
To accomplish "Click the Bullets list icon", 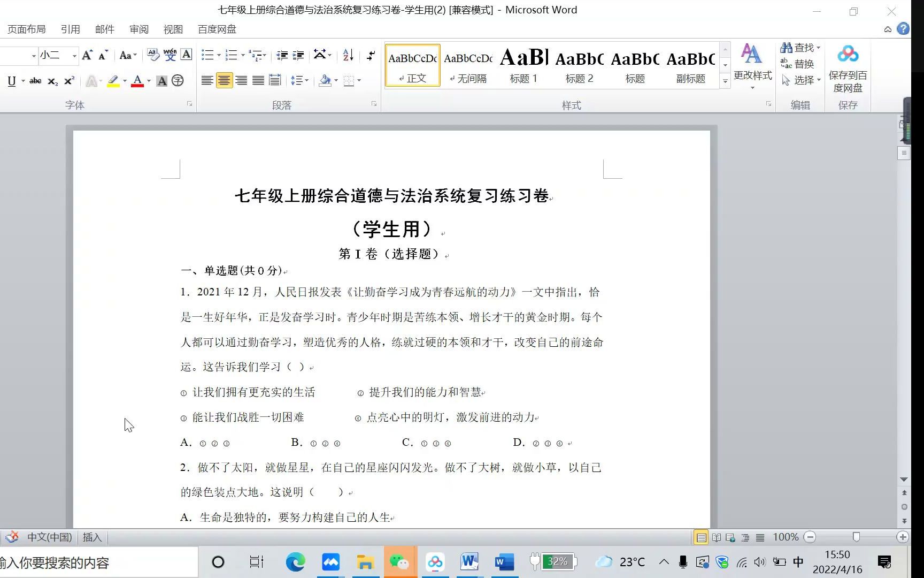I will [207, 55].
